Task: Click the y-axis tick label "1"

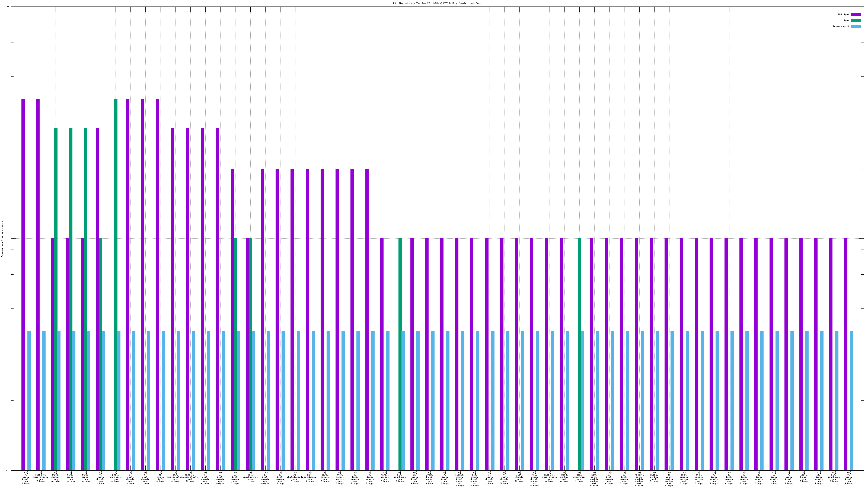Action: pyautogui.click(x=9, y=239)
